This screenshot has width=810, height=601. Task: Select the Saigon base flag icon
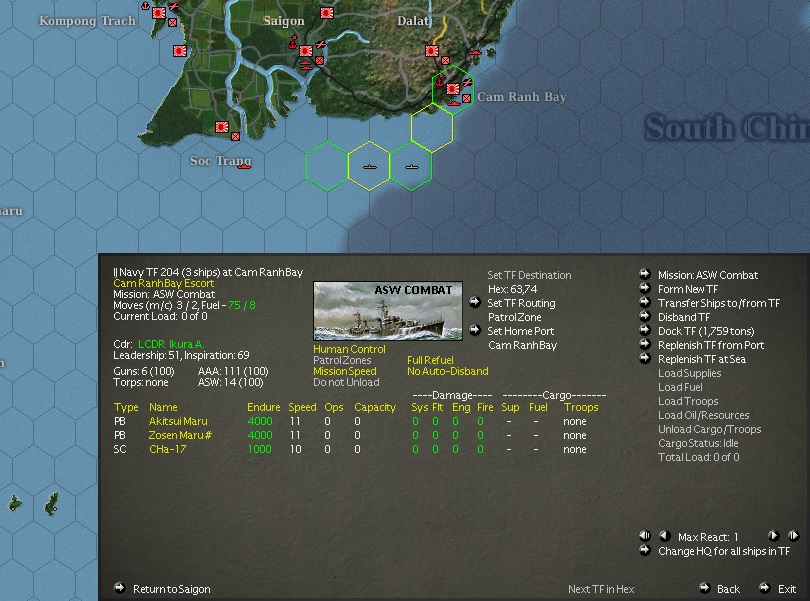coord(306,51)
